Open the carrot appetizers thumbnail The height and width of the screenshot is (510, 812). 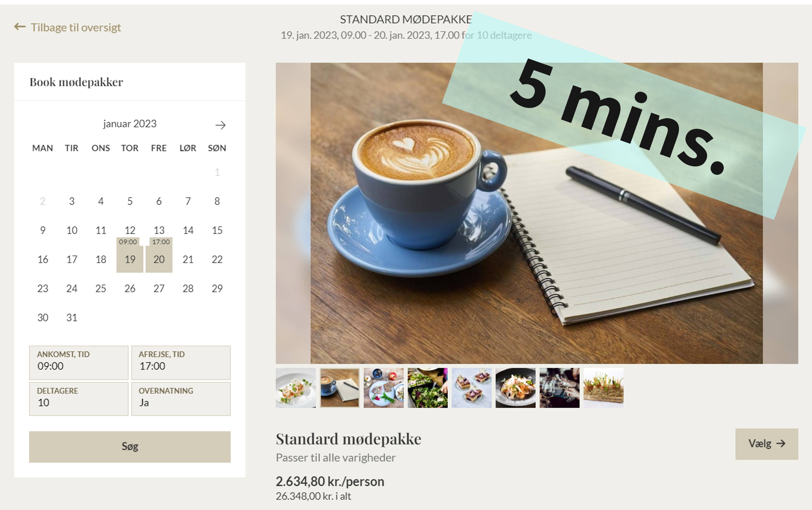(603, 388)
